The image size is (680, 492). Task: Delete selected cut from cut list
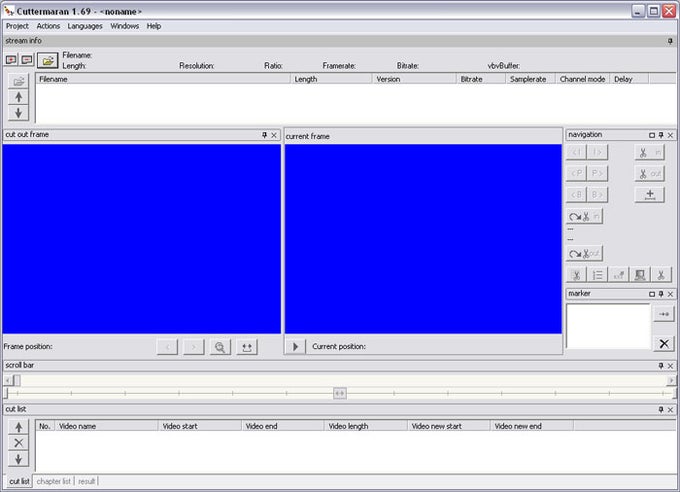[19, 443]
